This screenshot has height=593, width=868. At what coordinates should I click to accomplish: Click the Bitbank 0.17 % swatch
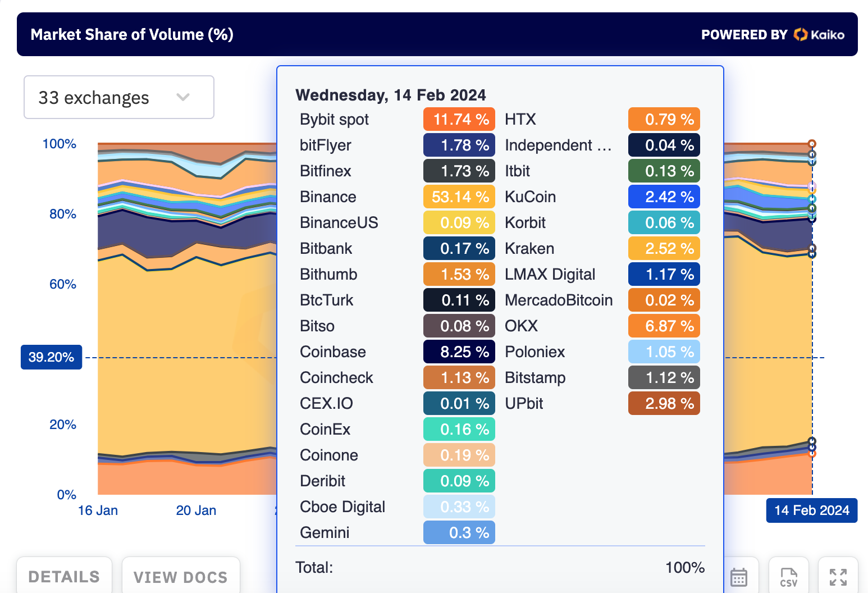coord(459,249)
